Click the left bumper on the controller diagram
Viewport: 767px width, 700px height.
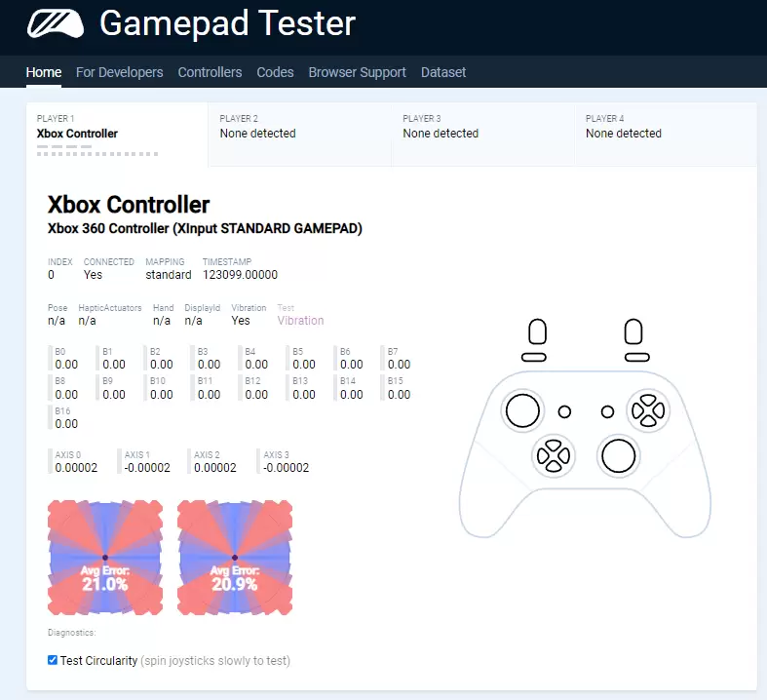[x=534, y=358]
